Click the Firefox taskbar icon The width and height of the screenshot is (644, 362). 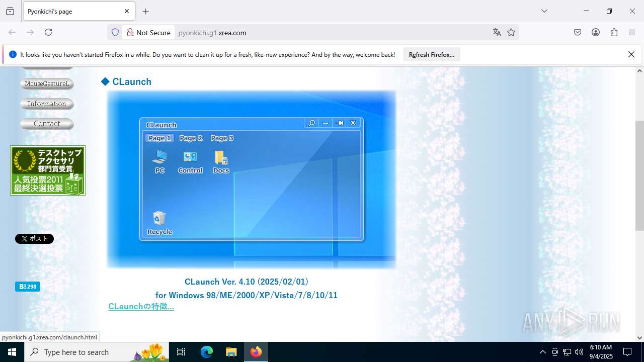(x=256, y=352)
